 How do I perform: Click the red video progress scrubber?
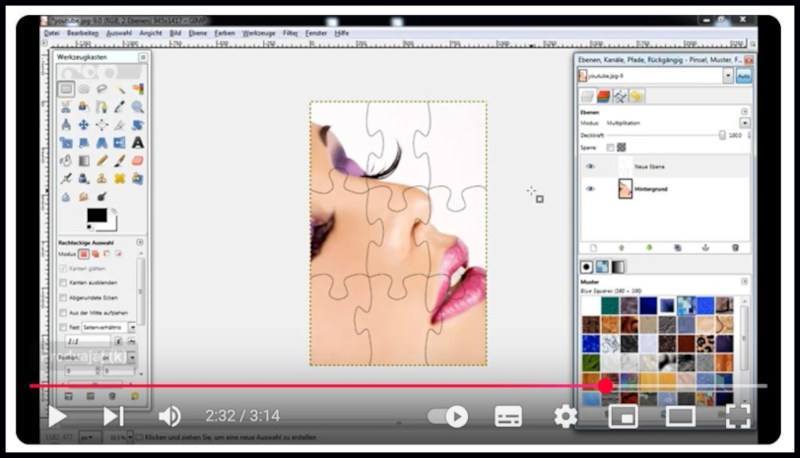click(x=606, y=386)
